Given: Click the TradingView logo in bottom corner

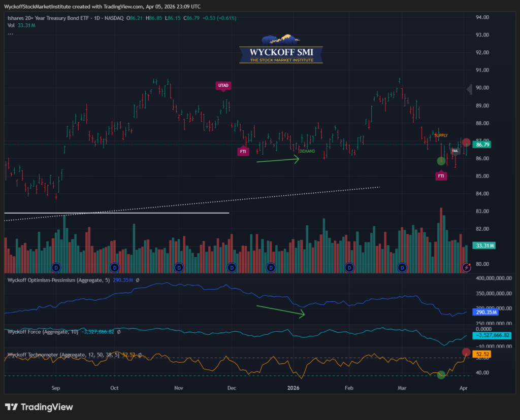Looking at the screenshot, I should pos(39,407).
